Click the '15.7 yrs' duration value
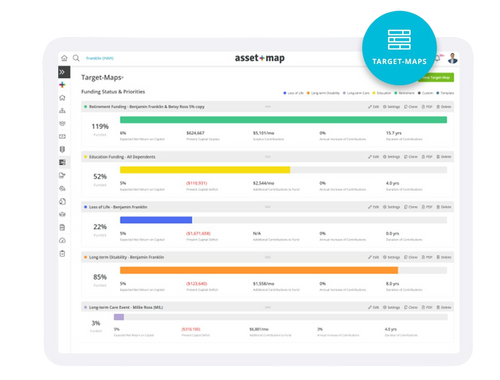Screen dimensions: 500x380 394,133
